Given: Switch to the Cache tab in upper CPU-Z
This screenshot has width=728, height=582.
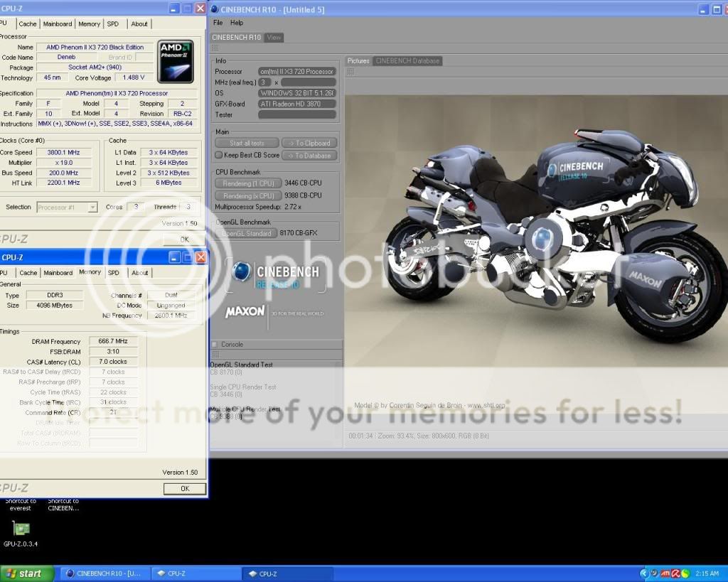Looking at the screenshot, I should tap(28, 23).
